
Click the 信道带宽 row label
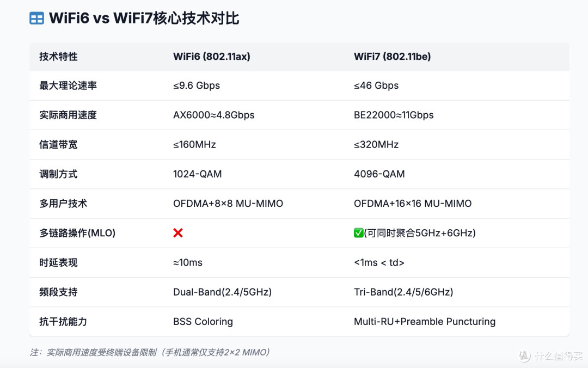[x=58, y=144]
